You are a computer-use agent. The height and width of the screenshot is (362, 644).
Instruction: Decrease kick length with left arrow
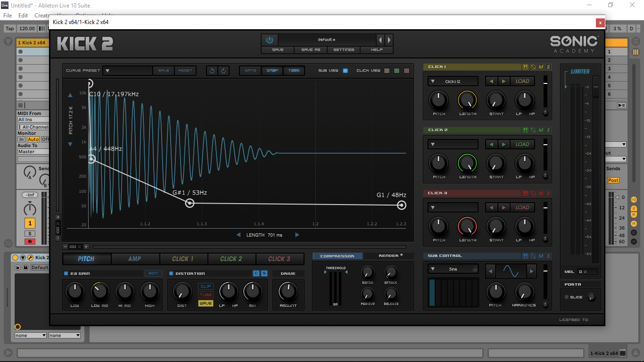[x=238, y=235]
